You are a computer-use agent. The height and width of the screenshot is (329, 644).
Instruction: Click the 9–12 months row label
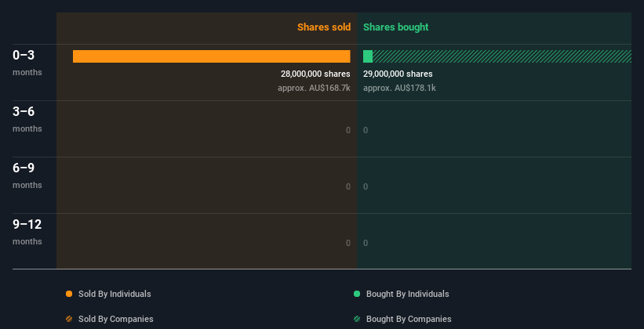27,232
